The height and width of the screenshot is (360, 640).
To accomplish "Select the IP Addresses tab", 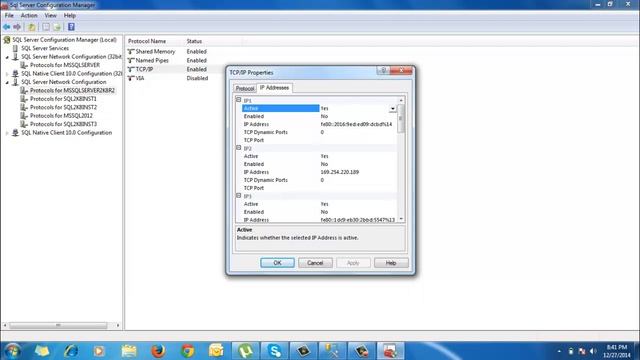I will click(274, 88).
